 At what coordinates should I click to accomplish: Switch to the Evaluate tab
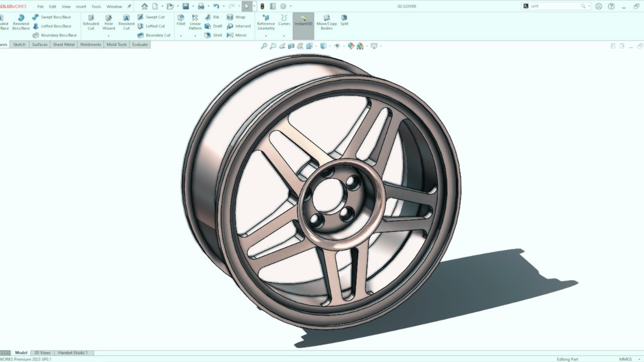point(140,45)
